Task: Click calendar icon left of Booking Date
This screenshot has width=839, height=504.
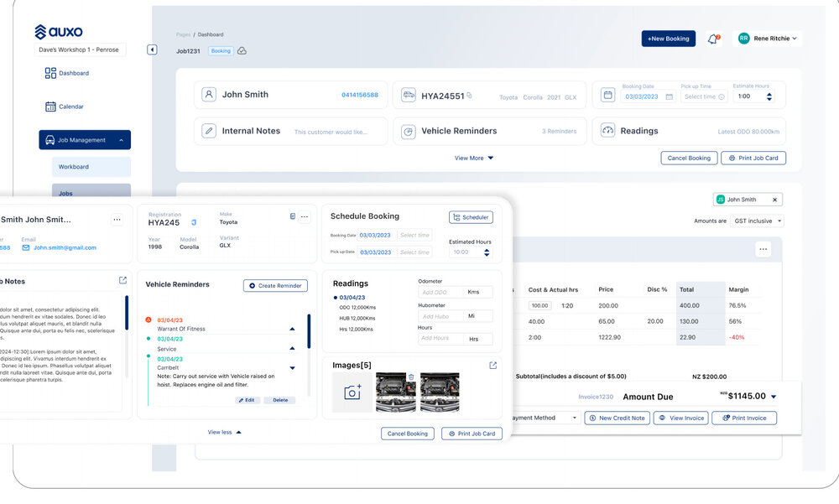Action: click(607, 96)
